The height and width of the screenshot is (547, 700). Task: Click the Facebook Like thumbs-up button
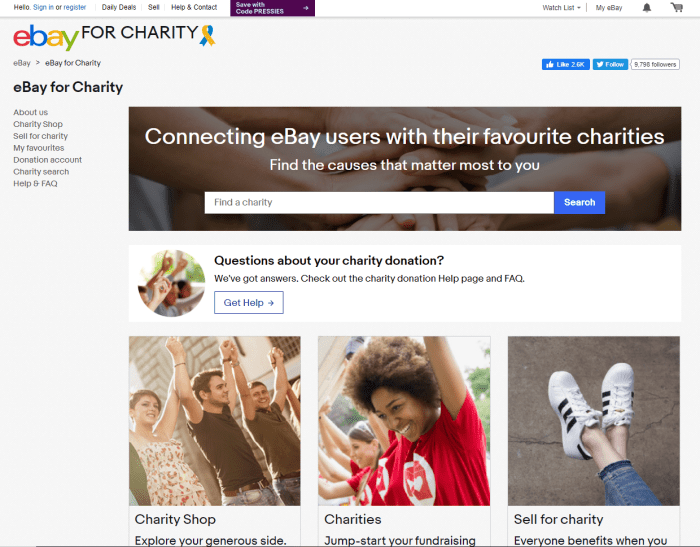[566, 64]
